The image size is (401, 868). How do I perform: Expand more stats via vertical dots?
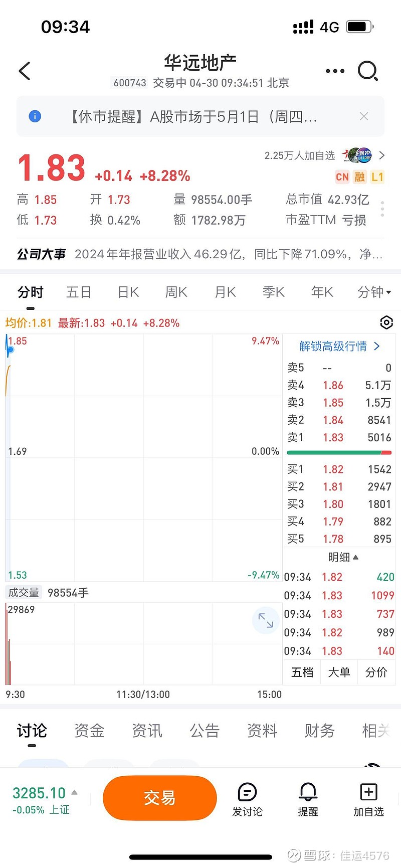click(x=382, y=209)
